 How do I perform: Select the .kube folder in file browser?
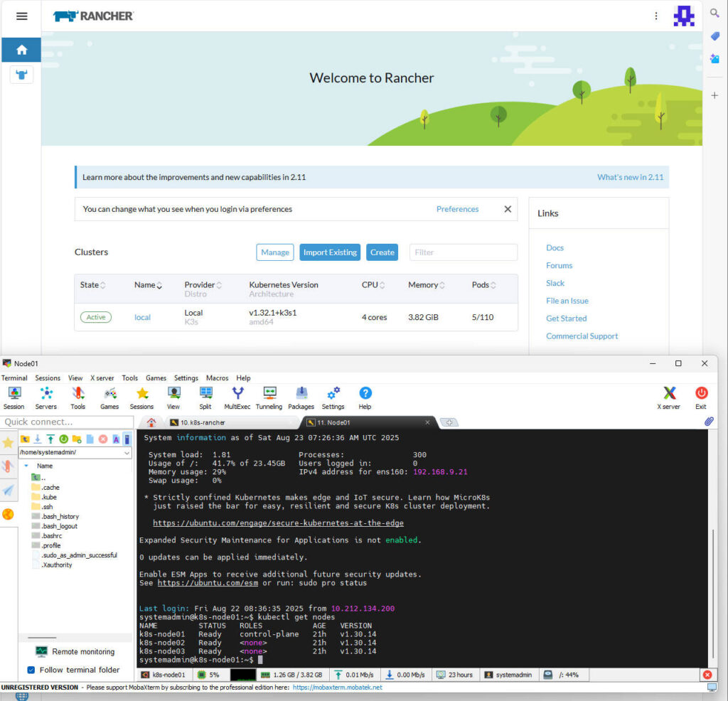pos(49,497)
